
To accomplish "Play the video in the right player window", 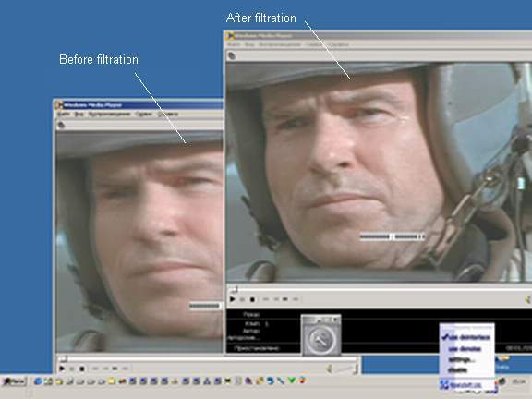I will pyautogui.click(x=233, y=299).
